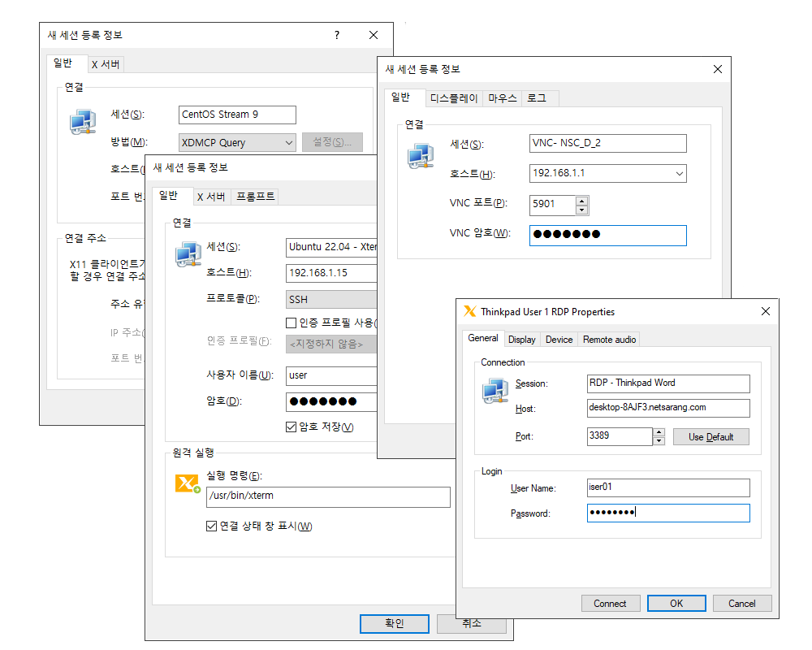The width and height of the screenshot is (812, 650).
Task: Open the 디스플레이 tab in VNC dialog
Action: (x=454, y=98)
